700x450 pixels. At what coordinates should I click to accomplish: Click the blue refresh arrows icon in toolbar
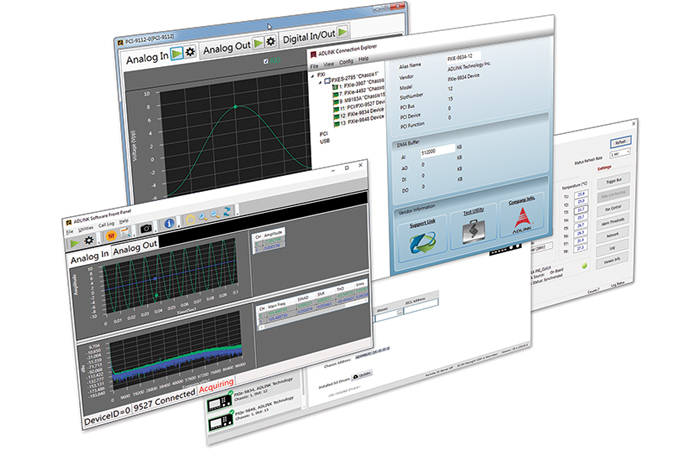point(227,212)
